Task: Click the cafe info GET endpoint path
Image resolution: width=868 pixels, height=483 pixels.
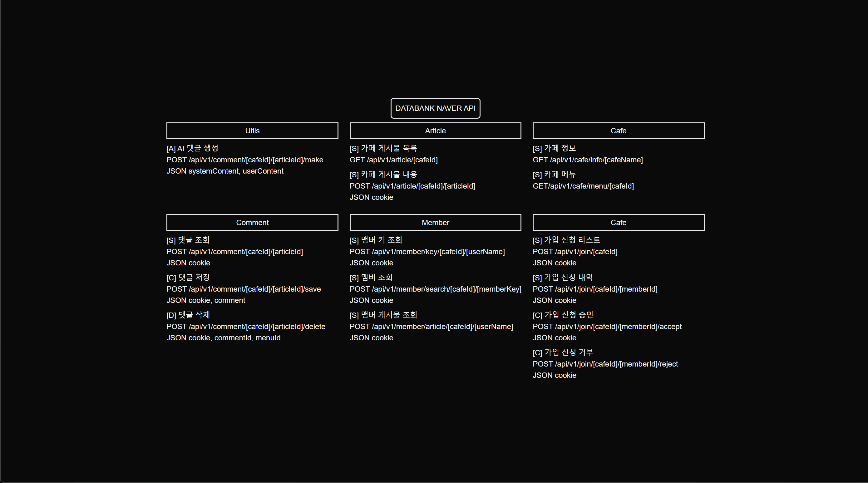Action: (x=587, y=160)
